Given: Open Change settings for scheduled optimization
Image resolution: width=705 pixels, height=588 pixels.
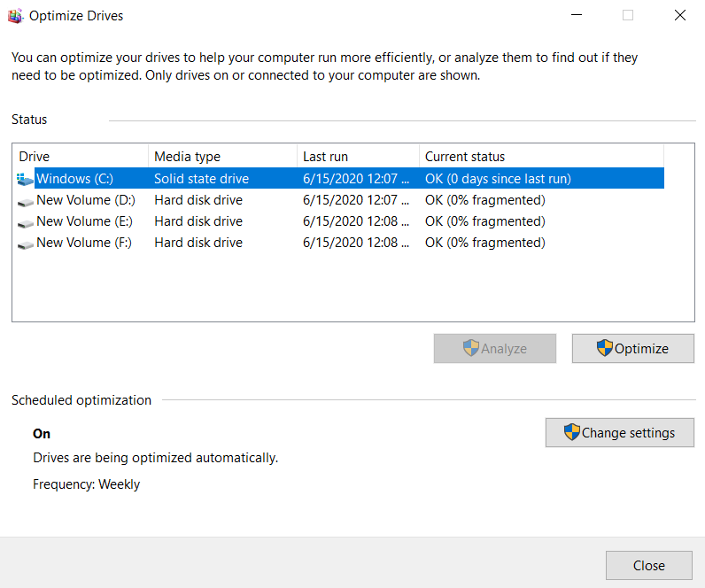Looking at the screenshot, I should pyautogui.click(x=620, y=432).
